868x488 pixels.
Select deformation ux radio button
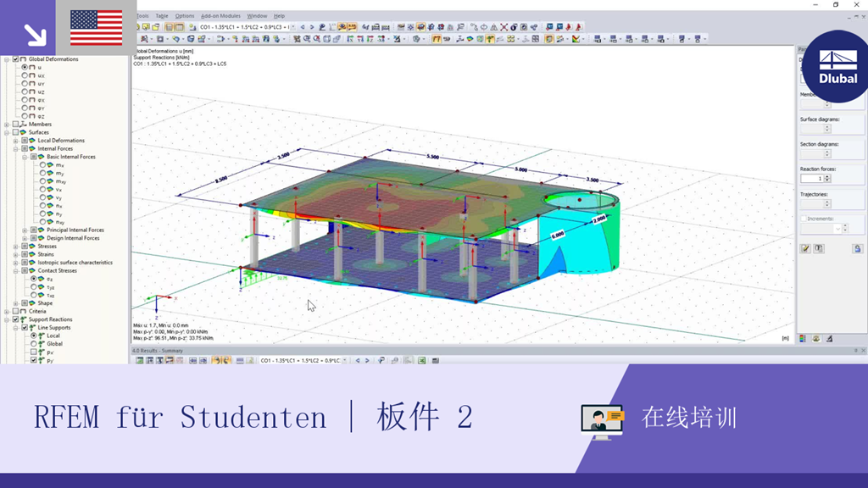pyautogui.click(x=25, y=75)
